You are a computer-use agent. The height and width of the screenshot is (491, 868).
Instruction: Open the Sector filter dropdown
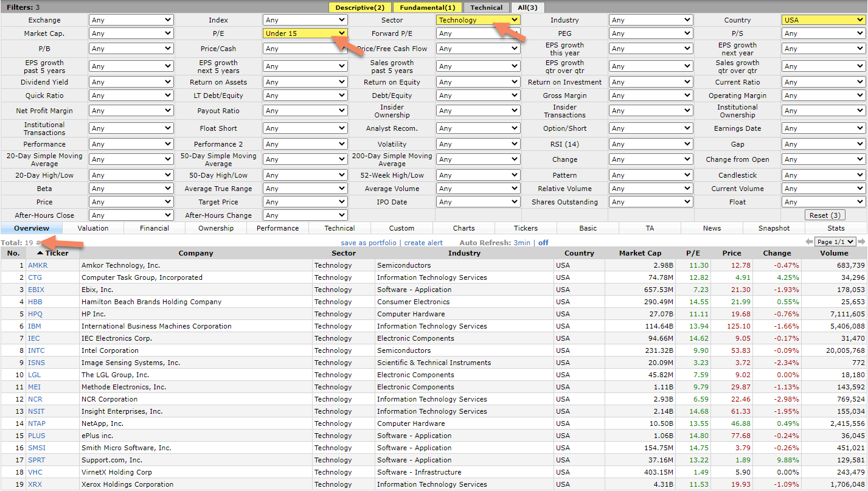tap(478, 20)
